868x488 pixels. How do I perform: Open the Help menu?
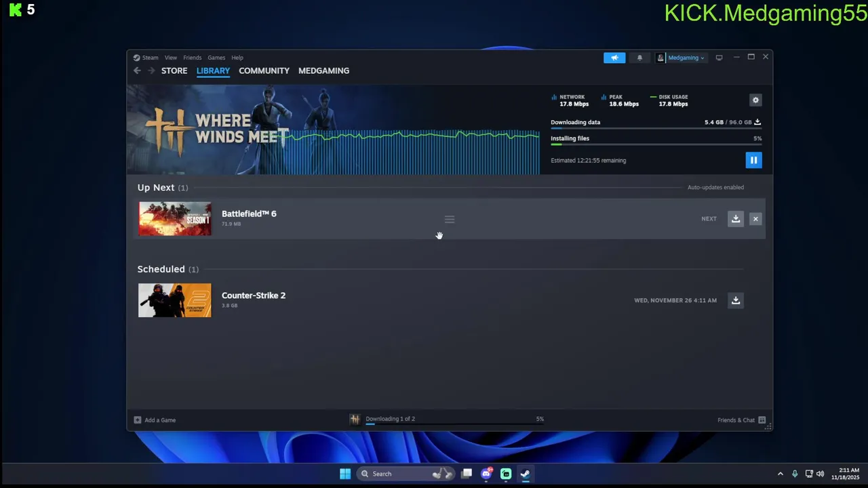(x=237, y=58)
